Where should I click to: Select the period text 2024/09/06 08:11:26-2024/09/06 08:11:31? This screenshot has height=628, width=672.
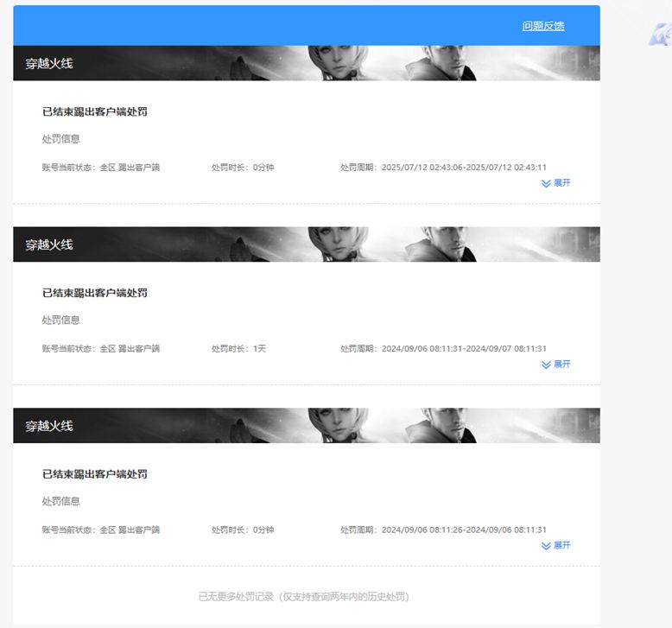point(464,530)
